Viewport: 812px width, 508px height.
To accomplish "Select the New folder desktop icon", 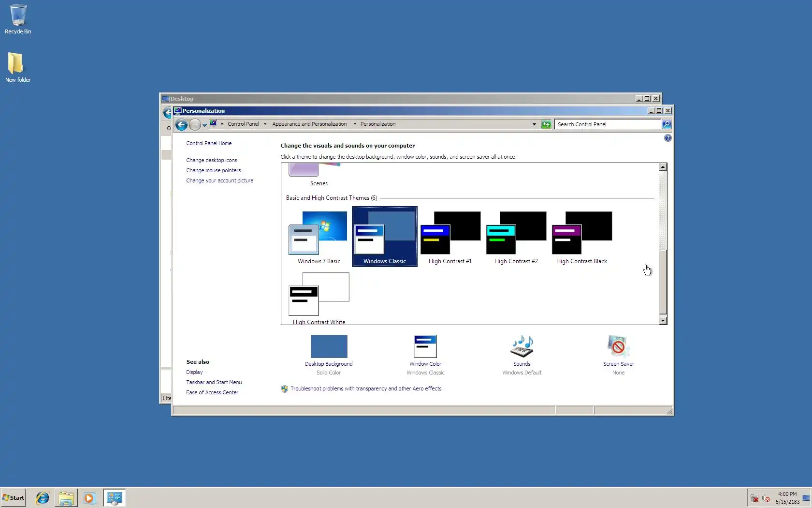I will click(x=18, y=67).
